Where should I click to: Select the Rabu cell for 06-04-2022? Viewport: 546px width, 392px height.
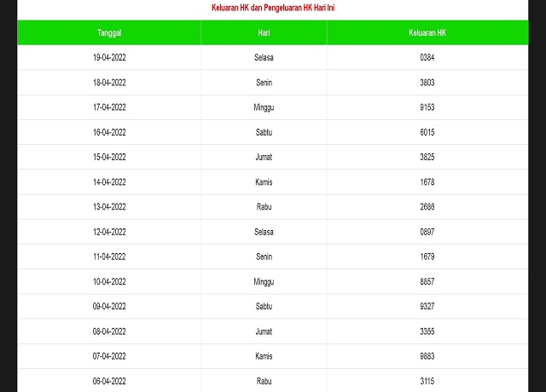click(264, 382)
